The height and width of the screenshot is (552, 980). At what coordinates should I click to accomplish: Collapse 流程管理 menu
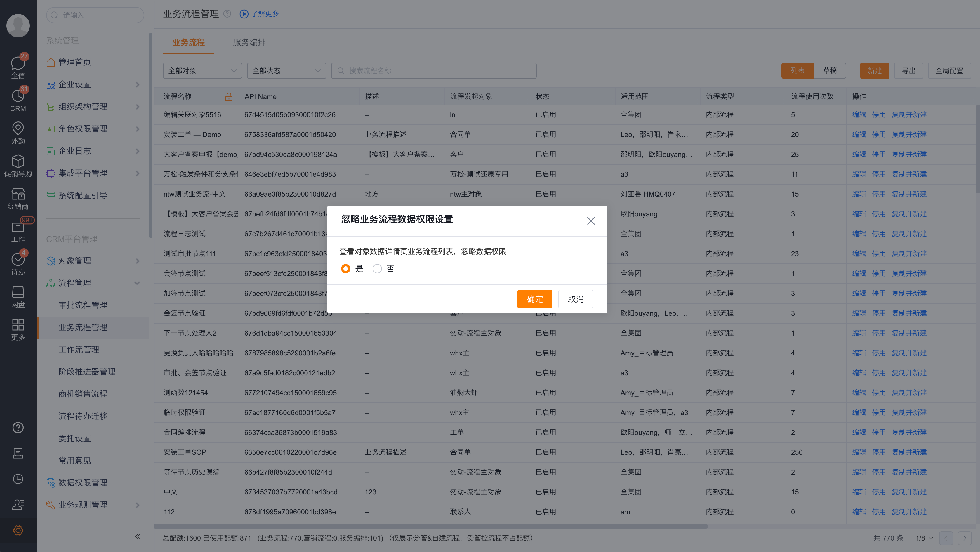coord(137,283)
